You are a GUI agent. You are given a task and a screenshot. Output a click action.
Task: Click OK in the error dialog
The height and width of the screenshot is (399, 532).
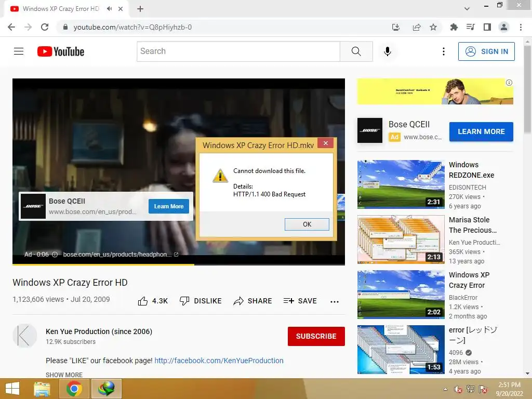click(x=307, y=224)
